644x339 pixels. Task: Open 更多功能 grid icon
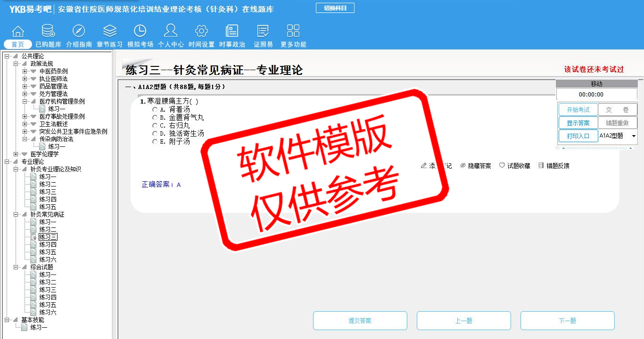coord(293,31)
